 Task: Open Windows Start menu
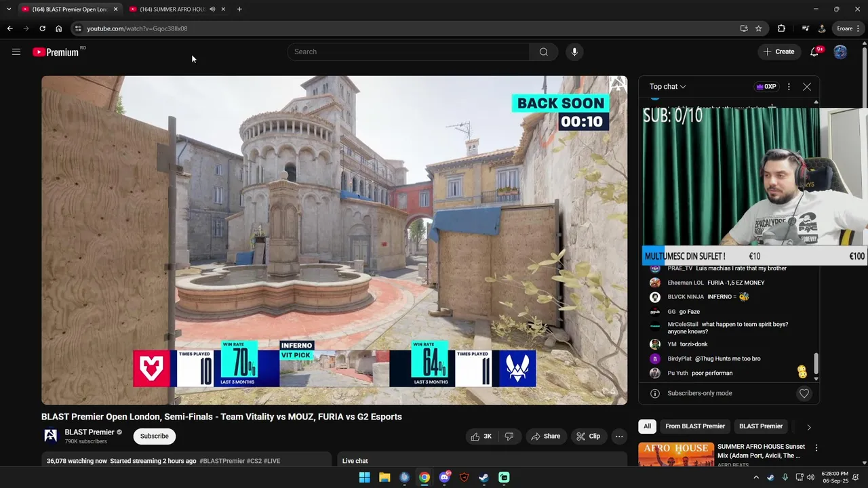(364, 477)
